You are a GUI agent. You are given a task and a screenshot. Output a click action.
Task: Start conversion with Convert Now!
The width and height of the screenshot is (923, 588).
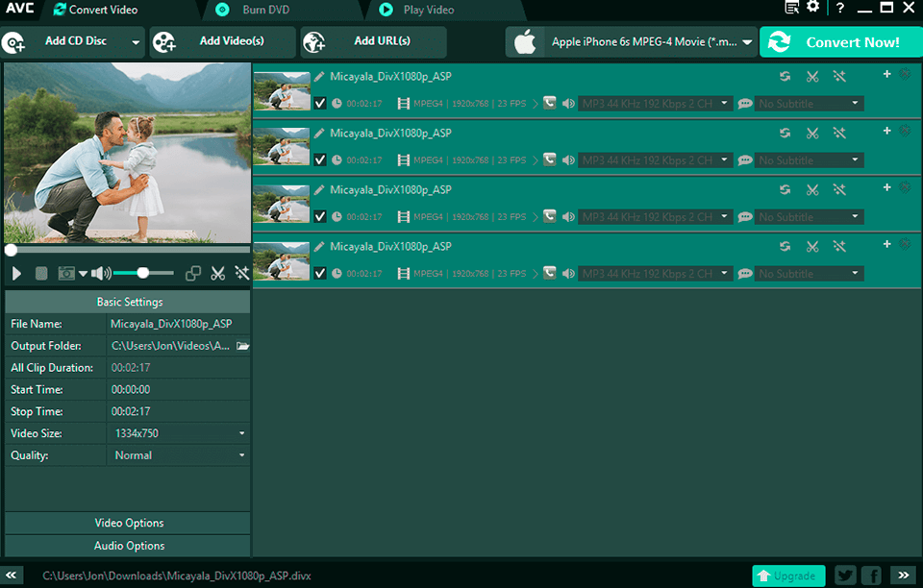[x=850, y=42]
